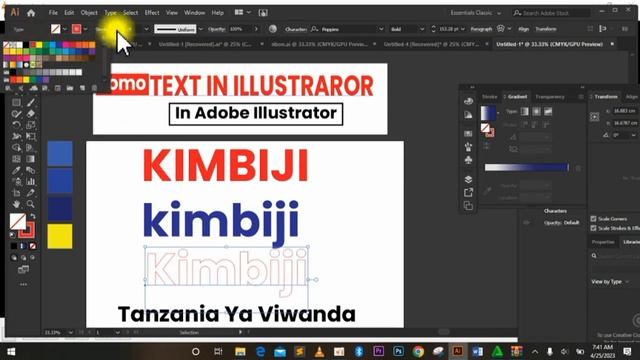Toggle the Scale Strokes & Effects checkbox
Screen dimensions: 640x360
tap(593, 228)
